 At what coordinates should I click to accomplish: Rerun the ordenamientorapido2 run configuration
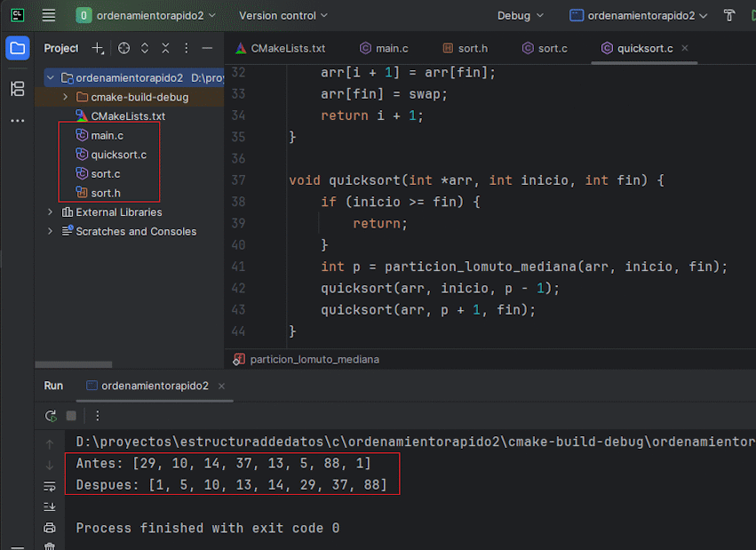[51, 415]
